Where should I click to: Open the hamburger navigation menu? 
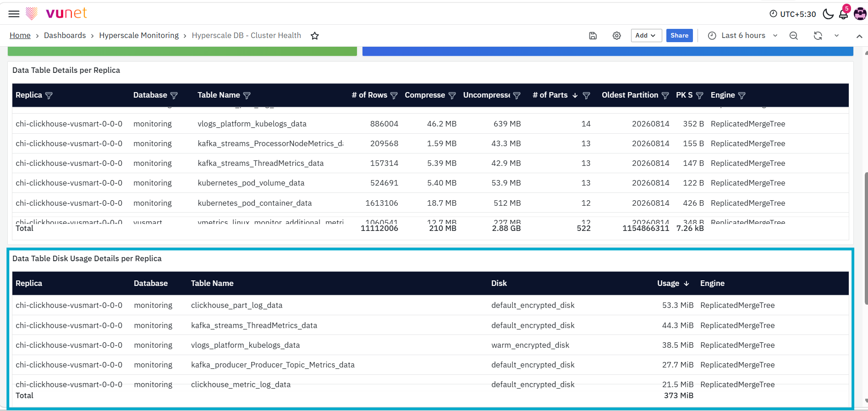[x=14, y=14]
